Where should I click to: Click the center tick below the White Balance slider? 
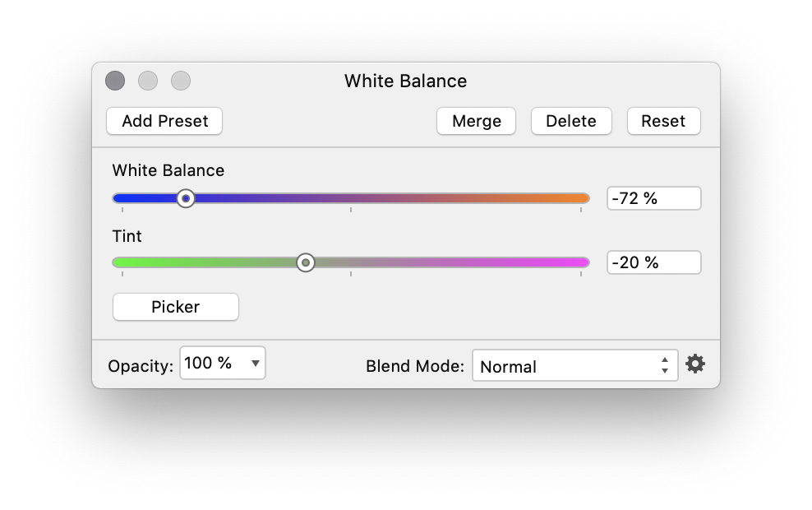pyautogui.click(x=351, y=211)
